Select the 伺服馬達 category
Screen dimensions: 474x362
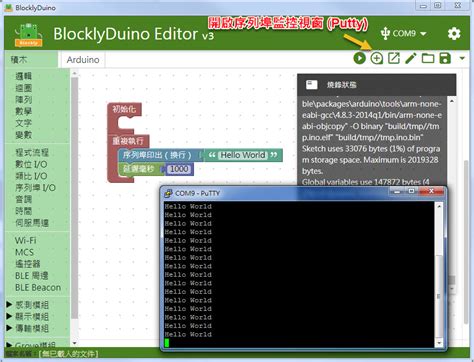pyautogui.click(x=32, y=223)
